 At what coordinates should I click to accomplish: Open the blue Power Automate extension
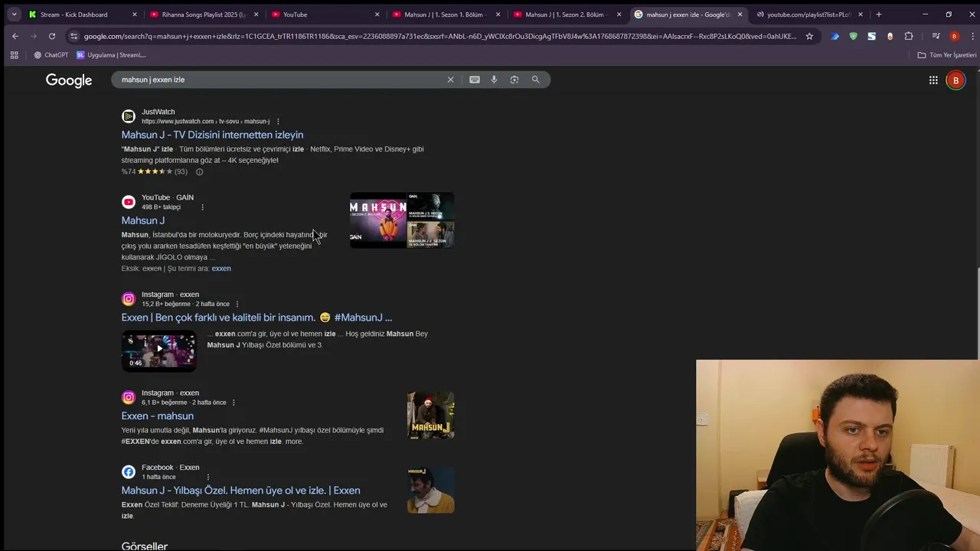pos(835,36)
